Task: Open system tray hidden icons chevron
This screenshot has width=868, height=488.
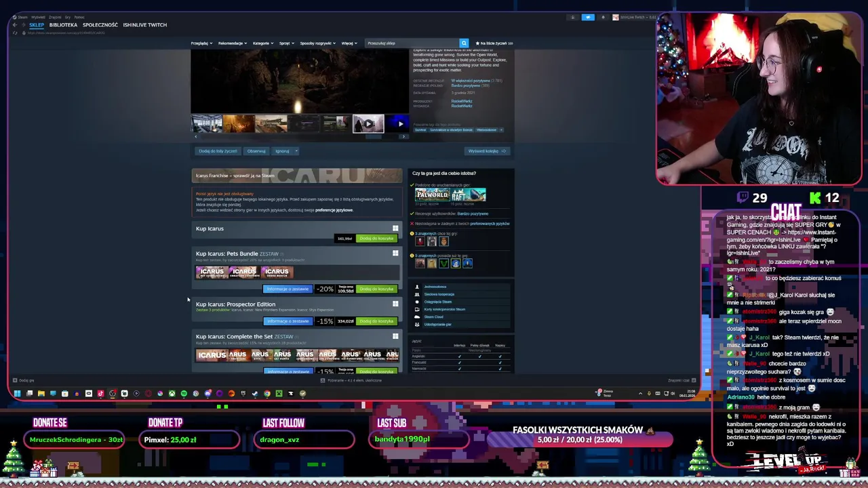Action: pos(640,393)
